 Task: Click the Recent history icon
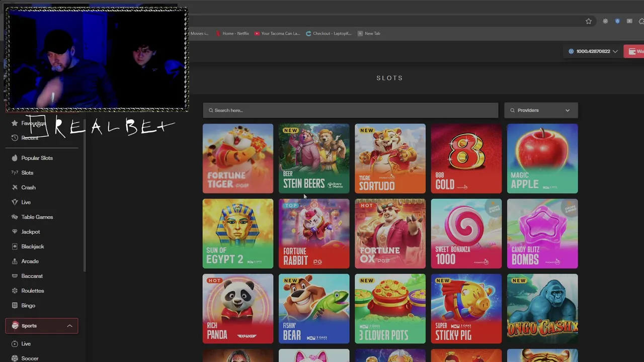coord(15,138)
